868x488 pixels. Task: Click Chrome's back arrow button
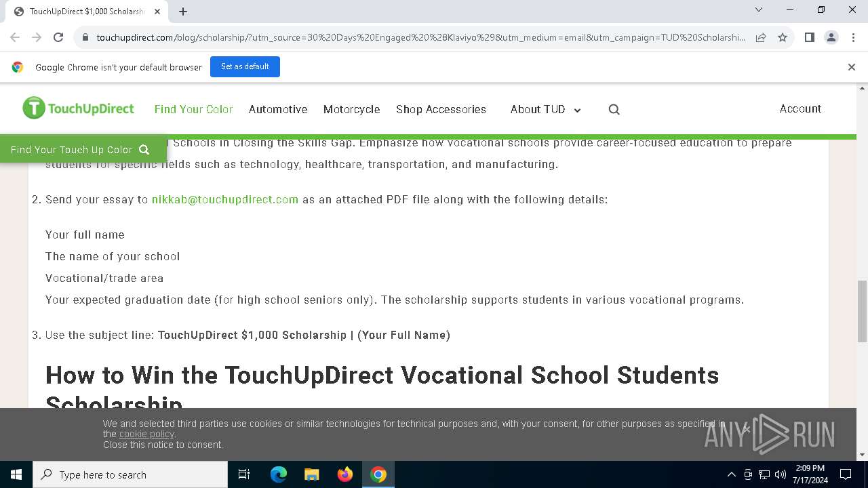(15, 37)
